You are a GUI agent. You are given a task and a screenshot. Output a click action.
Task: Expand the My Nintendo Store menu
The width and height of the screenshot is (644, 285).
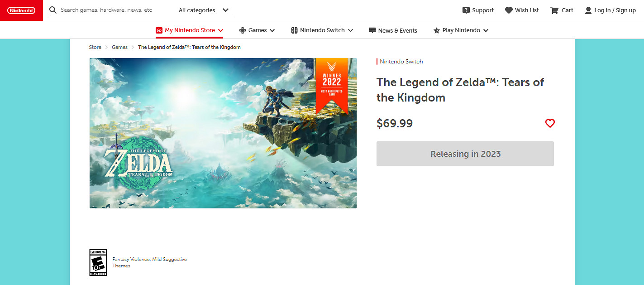point(190,30)
